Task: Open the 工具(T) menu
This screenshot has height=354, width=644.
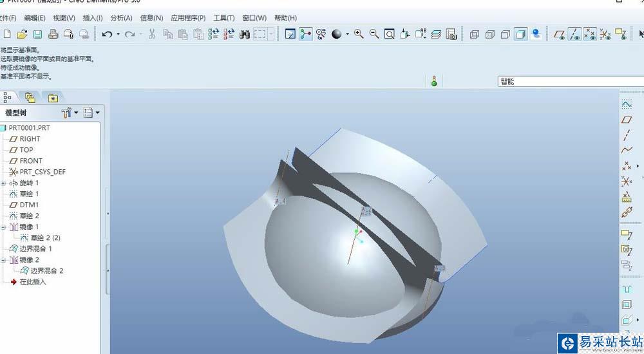Action: coord(224,18)
